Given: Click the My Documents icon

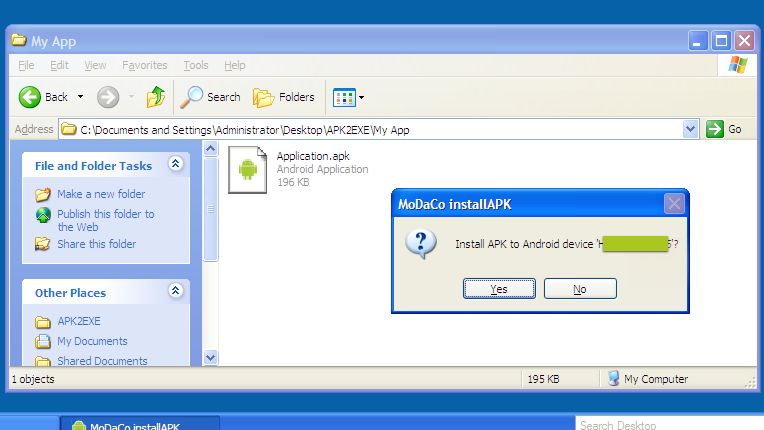Looking at the screenshot, I should [x=43, y=341].
